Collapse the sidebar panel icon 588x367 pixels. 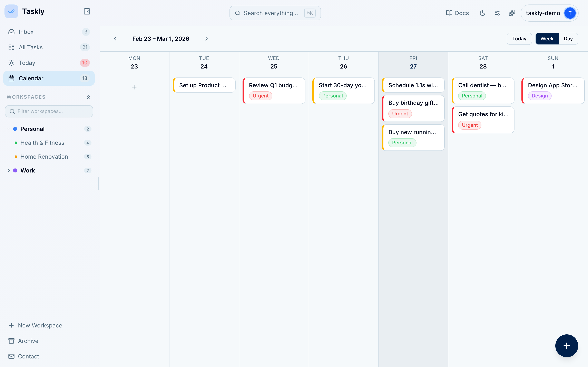tap(87, 11)
